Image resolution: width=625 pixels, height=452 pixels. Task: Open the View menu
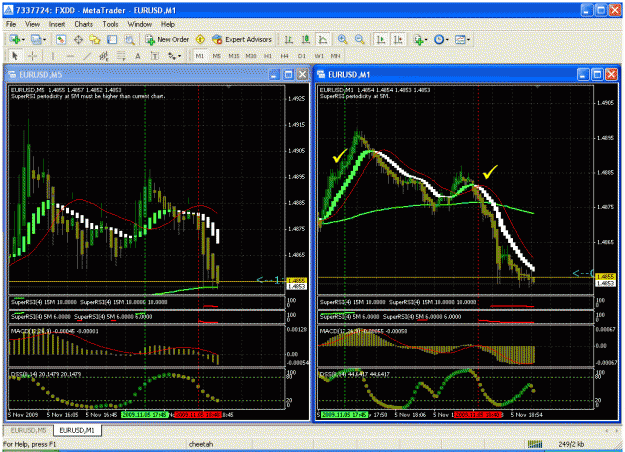pos(32,24)
